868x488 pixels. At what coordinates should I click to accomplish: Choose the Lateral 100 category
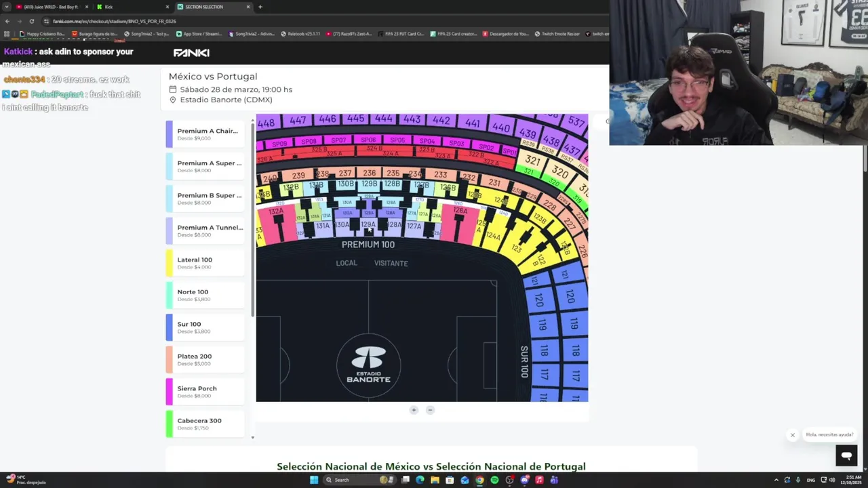click(205, 263)
